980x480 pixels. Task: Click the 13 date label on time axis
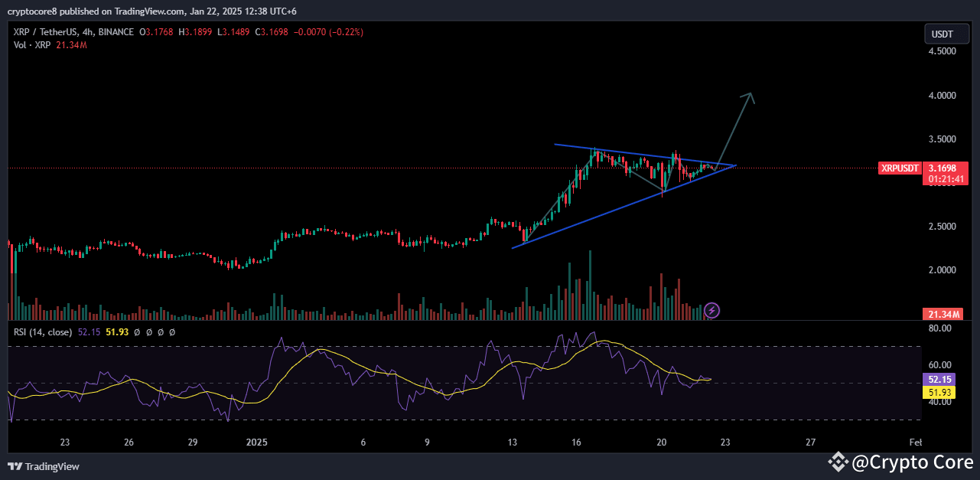(513, 442)
